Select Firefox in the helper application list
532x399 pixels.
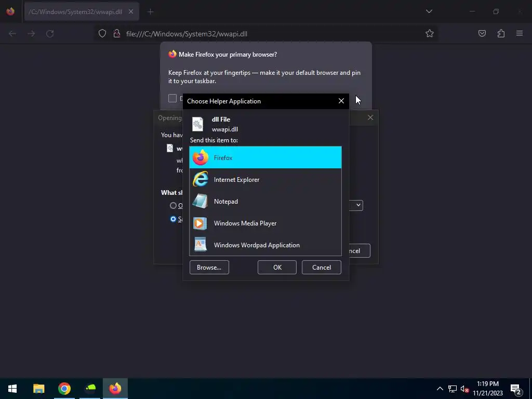(x=265, y=157)
